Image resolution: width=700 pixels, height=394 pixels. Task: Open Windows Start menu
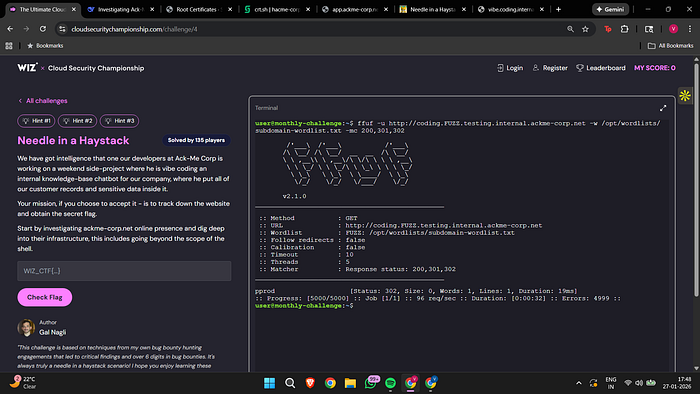pos(270,383)
